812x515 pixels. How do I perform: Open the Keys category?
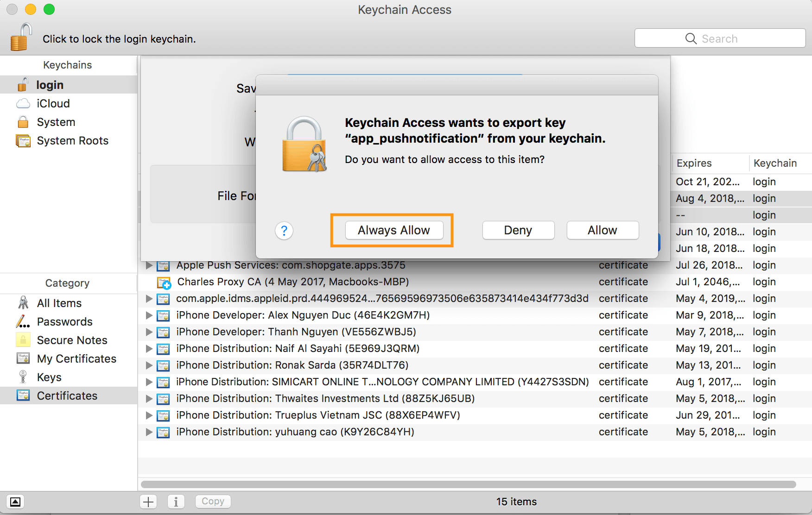coord(69,377)
